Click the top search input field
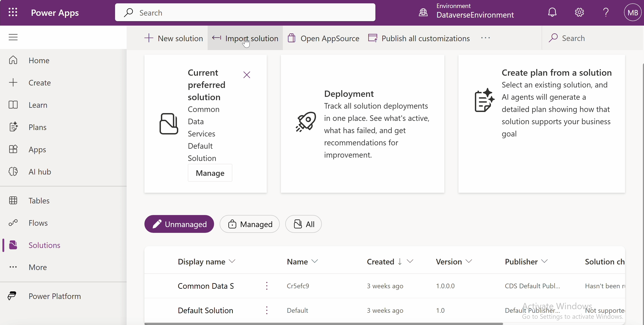The image size is (644, 325). [245, 12]
